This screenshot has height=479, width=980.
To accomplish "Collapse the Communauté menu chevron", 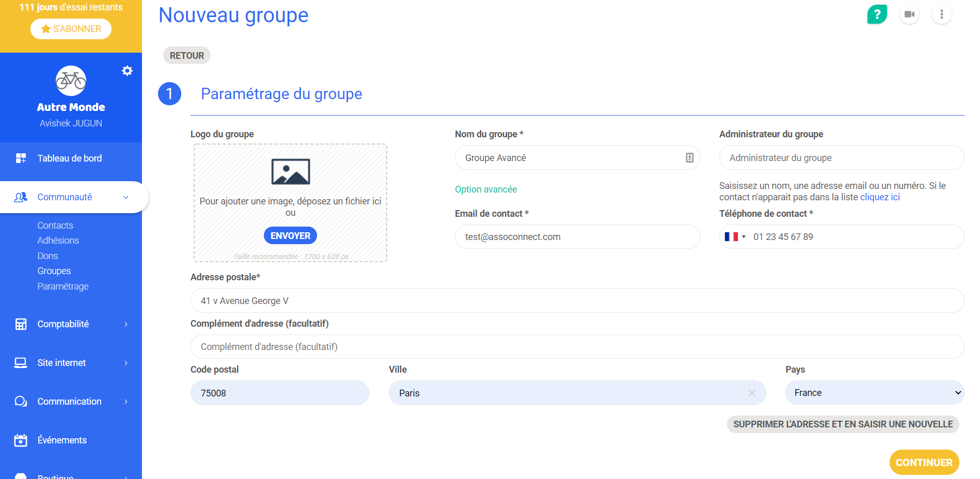I will (126, 197).
